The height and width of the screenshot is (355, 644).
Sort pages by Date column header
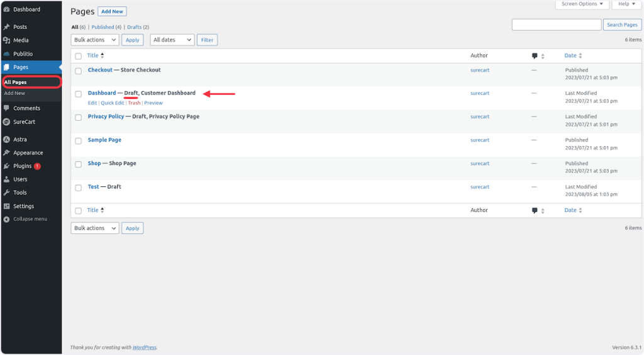coord(570,56)
